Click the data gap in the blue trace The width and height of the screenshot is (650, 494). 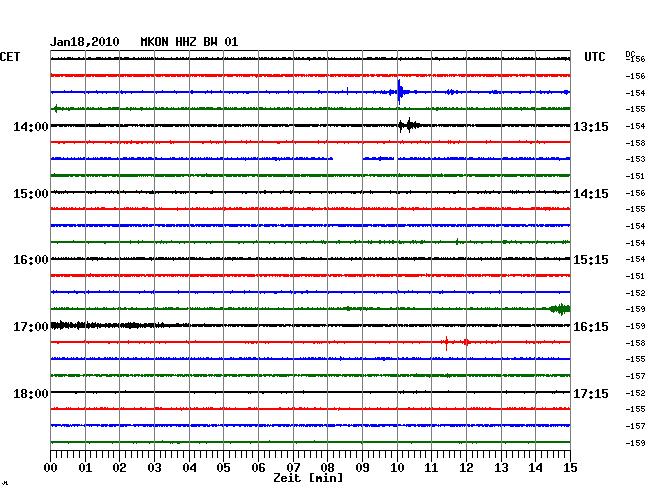348,158
